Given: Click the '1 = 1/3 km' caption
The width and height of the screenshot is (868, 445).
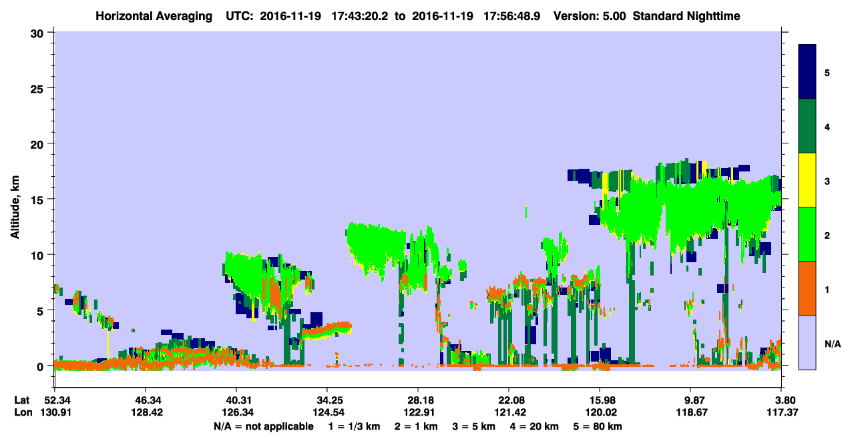Looking at the screenshot, I should point(353,426).
